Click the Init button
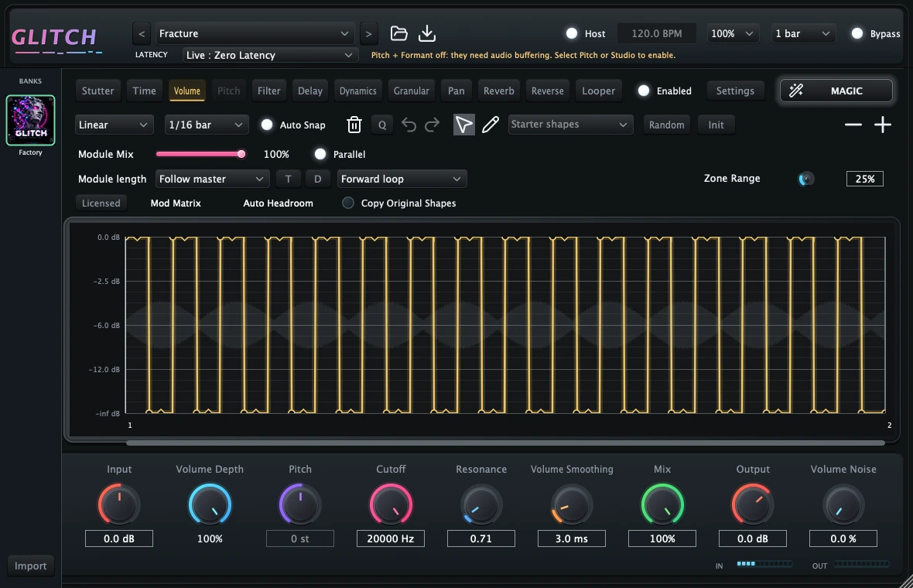This screenshot has height=588, width=913. coord(716,125)
